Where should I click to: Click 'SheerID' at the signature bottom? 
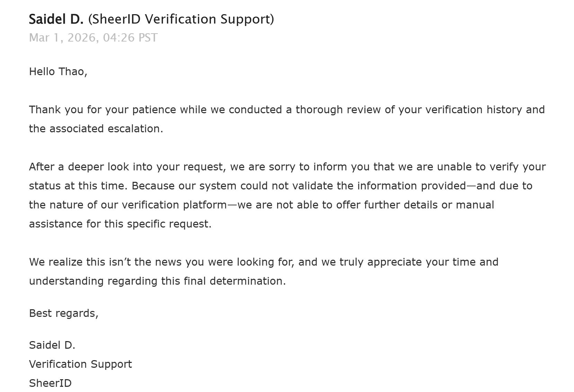point(50,383)
